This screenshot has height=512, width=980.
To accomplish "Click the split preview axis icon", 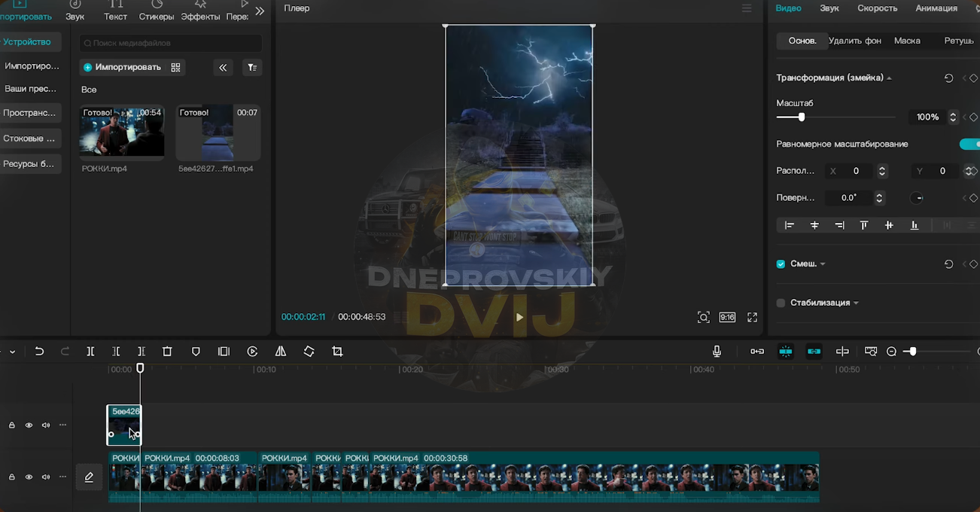I will point(842,352).
